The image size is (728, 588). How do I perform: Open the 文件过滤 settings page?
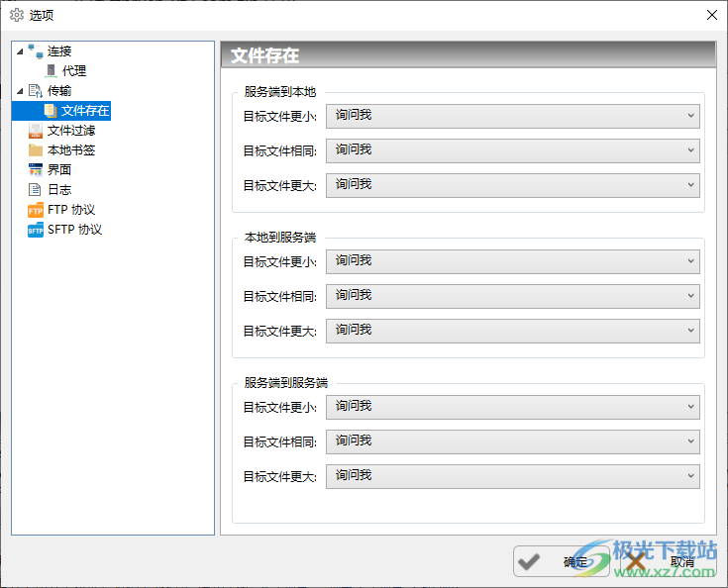pyautogui.click(x=71, y=131)
